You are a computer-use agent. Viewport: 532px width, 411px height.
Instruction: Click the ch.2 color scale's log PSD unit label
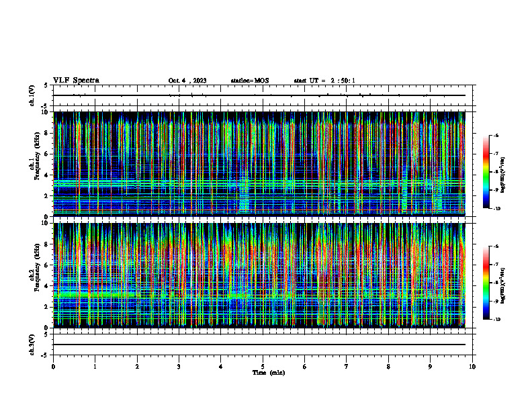click(503, 285)
